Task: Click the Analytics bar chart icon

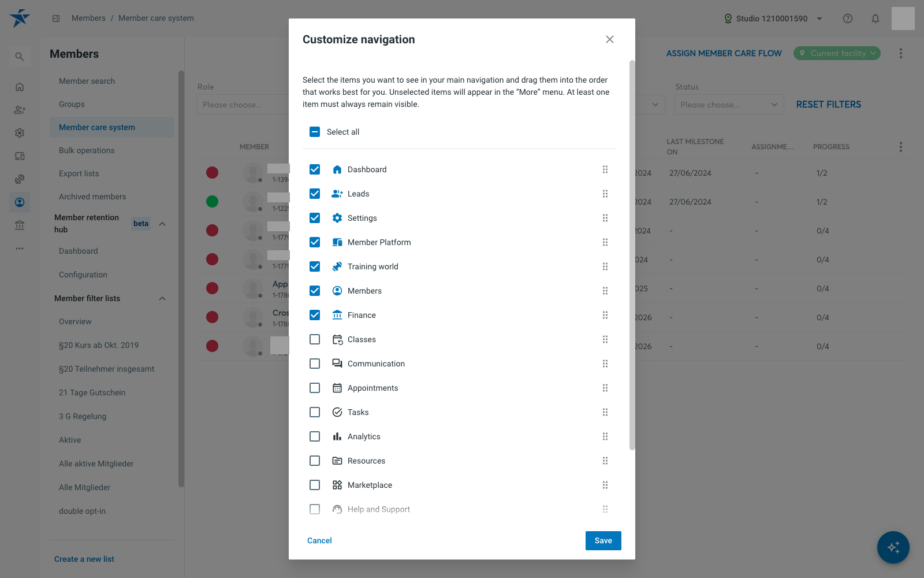Action: tap(337, 436)
